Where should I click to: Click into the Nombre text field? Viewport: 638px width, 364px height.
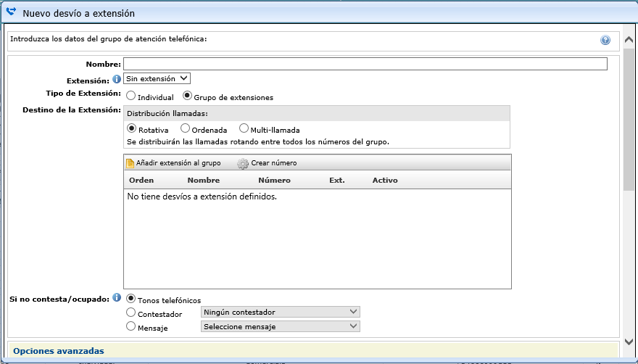[365, 64]
